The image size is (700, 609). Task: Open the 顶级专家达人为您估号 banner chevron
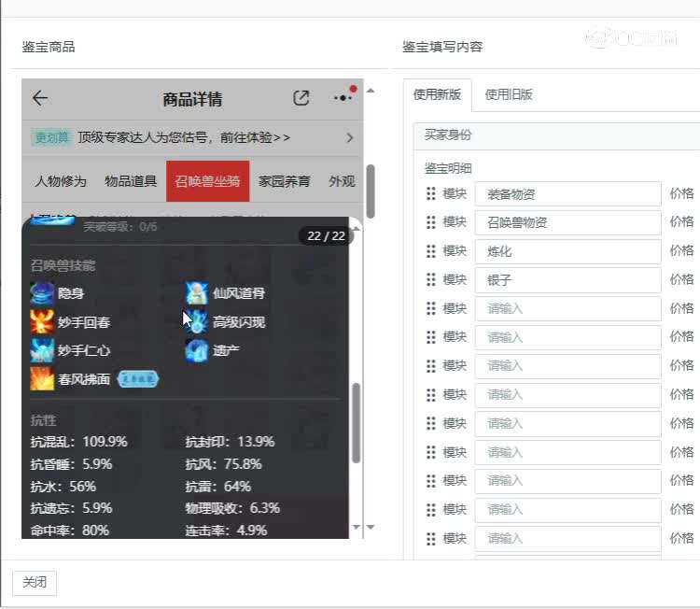(x=350, y=137)
